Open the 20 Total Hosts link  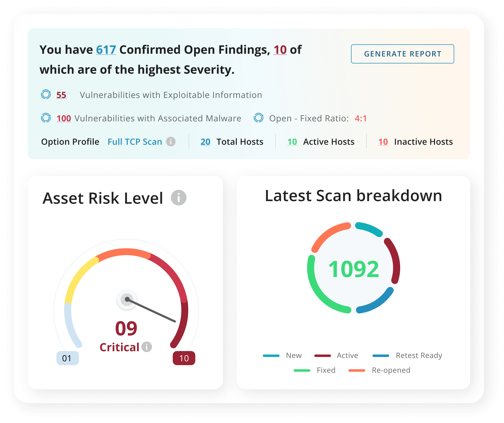[x=205, y=142]
